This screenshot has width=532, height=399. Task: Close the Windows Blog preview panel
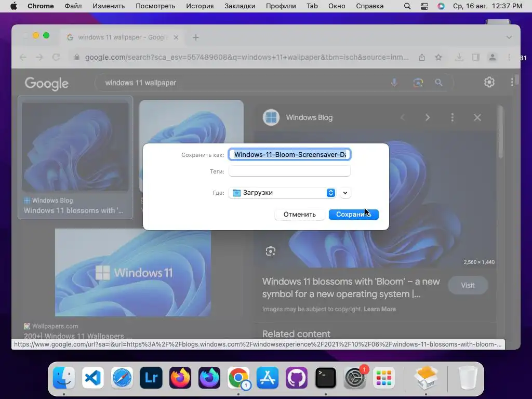point(477,117)
